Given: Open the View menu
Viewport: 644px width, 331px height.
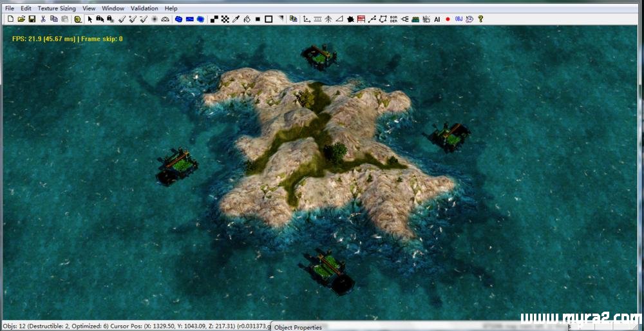Looking at the screenshot, I should [89, 8].
